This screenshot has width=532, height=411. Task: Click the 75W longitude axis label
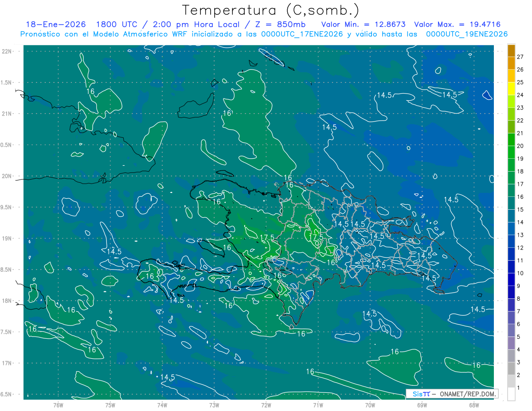(x=110, y=405)
